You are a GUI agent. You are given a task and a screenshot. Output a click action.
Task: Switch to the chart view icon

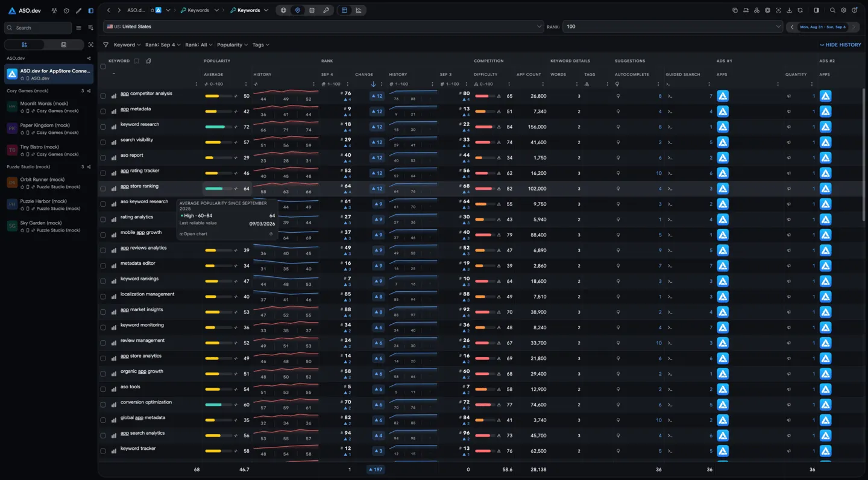tap(359, 10)
